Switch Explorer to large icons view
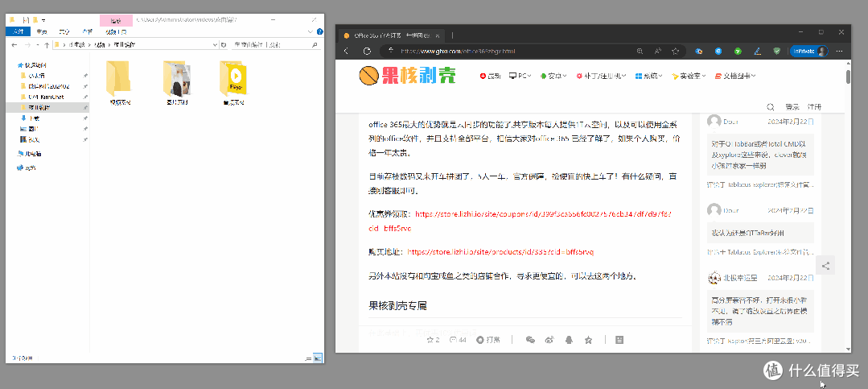The height and width of the screenshot is (389, 868). coord(318,358)
